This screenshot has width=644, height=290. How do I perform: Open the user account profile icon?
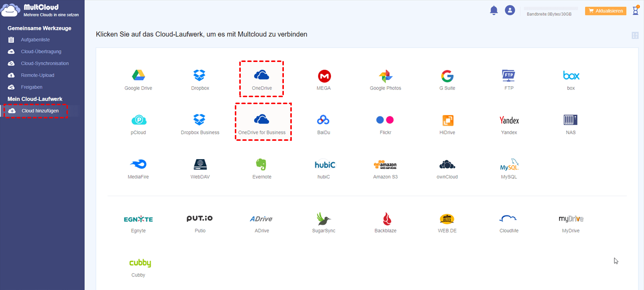click(x=510, y=10)
